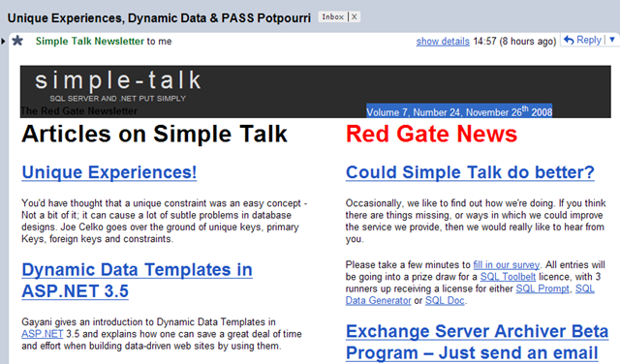Open Dynamic Data Templates in ASP.NET 3.5 link
The width and height of the screenshot is (620, 364).
(x=137, y=281)
